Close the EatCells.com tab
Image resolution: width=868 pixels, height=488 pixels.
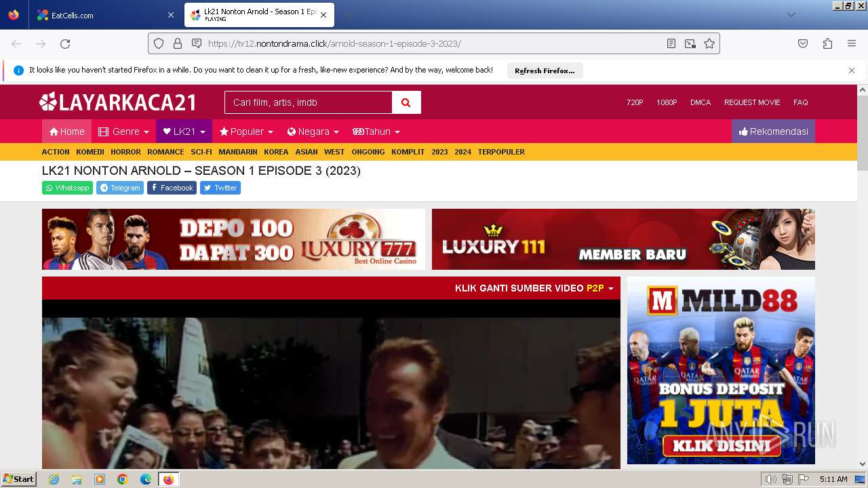pos(170,15)
